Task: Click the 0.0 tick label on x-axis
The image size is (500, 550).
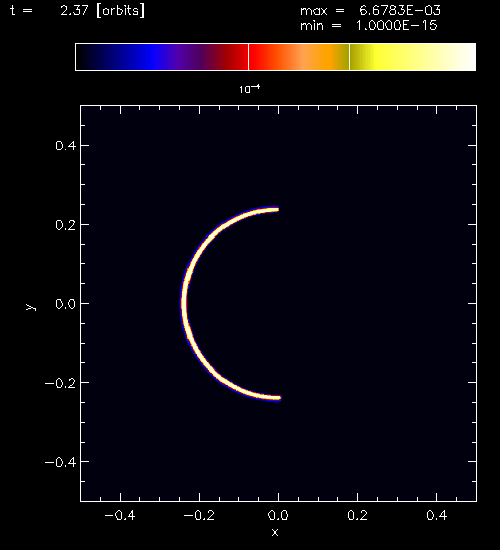Action: (278, 515)
